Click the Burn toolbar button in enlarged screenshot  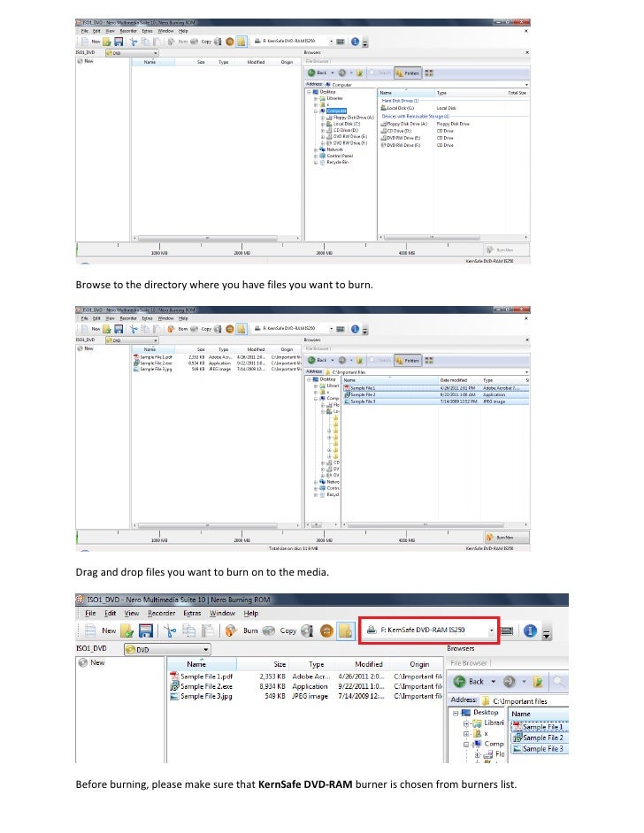[x=241, y=630]
